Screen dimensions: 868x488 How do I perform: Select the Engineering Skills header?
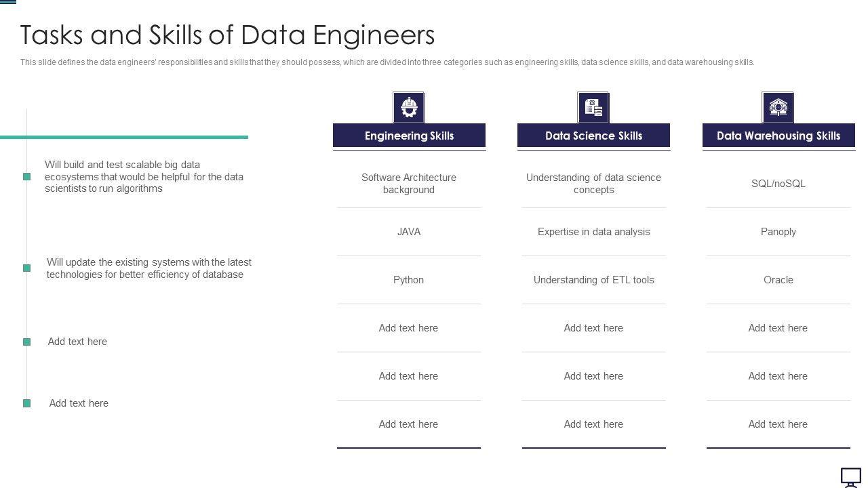click(409, 136)
